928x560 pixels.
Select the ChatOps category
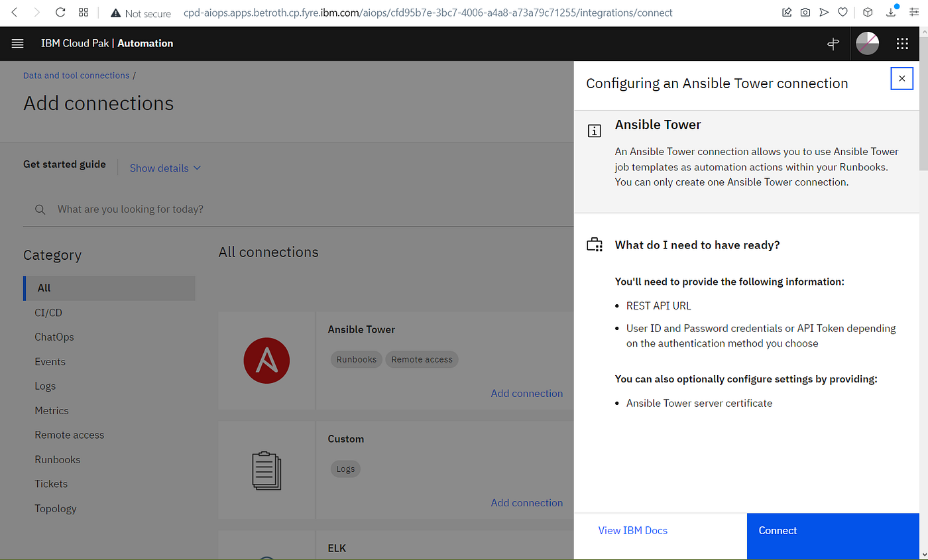(54, 337)
